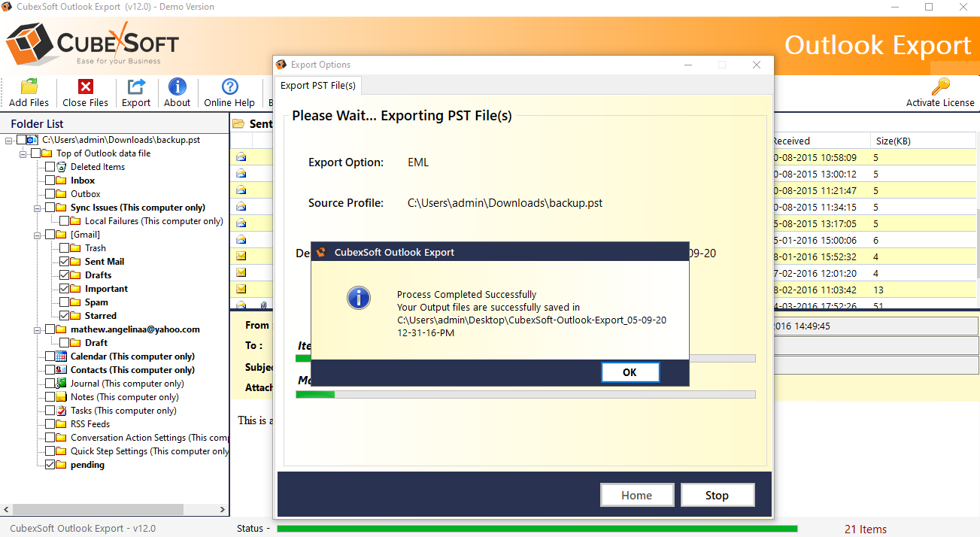Click the envelope icon in the 11:21:47 row
Screen dimensions: 980x537
[241, 190]
